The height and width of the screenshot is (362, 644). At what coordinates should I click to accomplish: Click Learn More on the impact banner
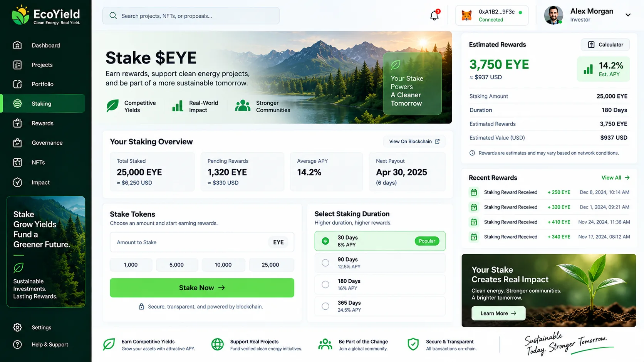coord(498,314)
